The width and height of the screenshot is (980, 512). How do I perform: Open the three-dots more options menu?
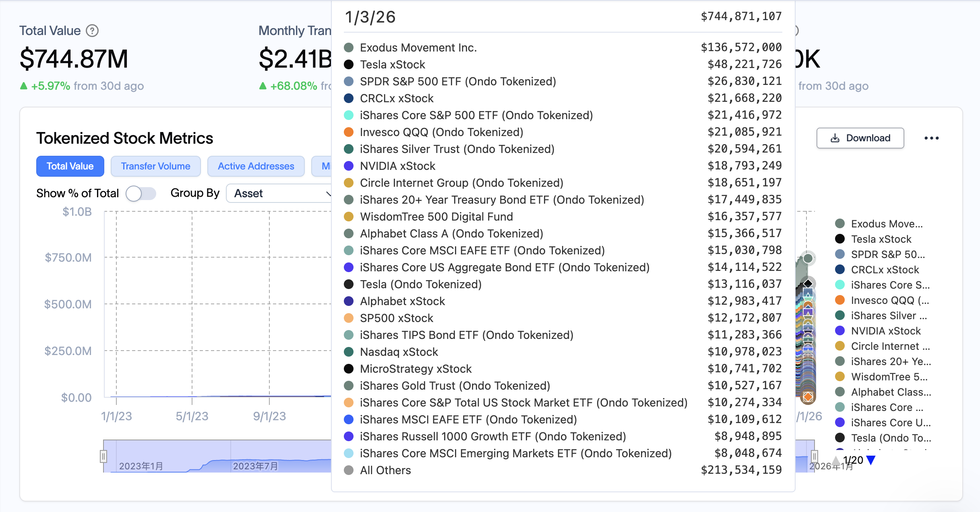pos(931,138)
